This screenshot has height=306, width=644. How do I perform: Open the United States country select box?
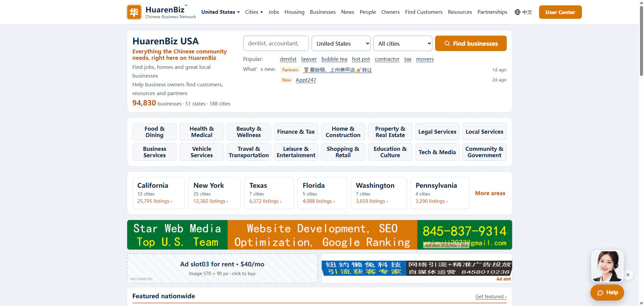(341, 43)
